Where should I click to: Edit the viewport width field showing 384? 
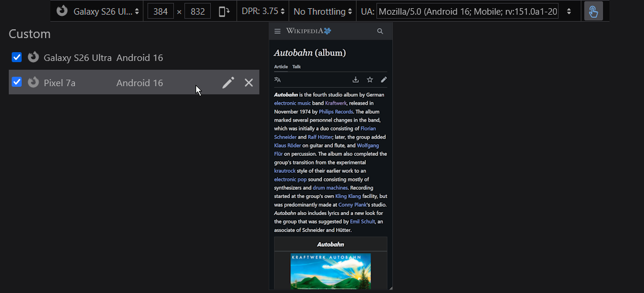tap(160, 11)
